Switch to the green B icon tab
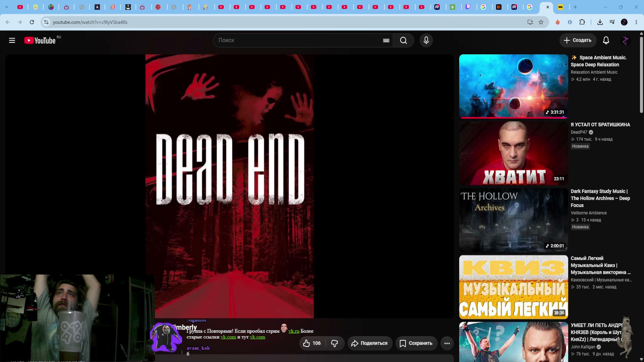The image size is (644, 362). pyautogui.click(x=452, y=7)
